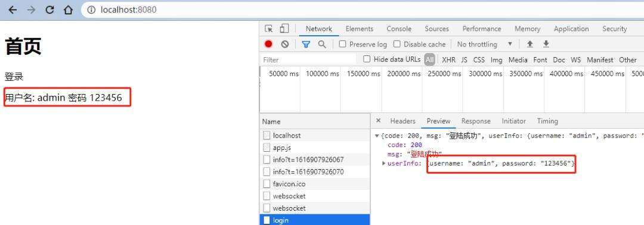Viewport: 644px width, 225px height.
Task: Activate the inspect element picker icon
Action: pyautogui.click(x=268, y=29)
